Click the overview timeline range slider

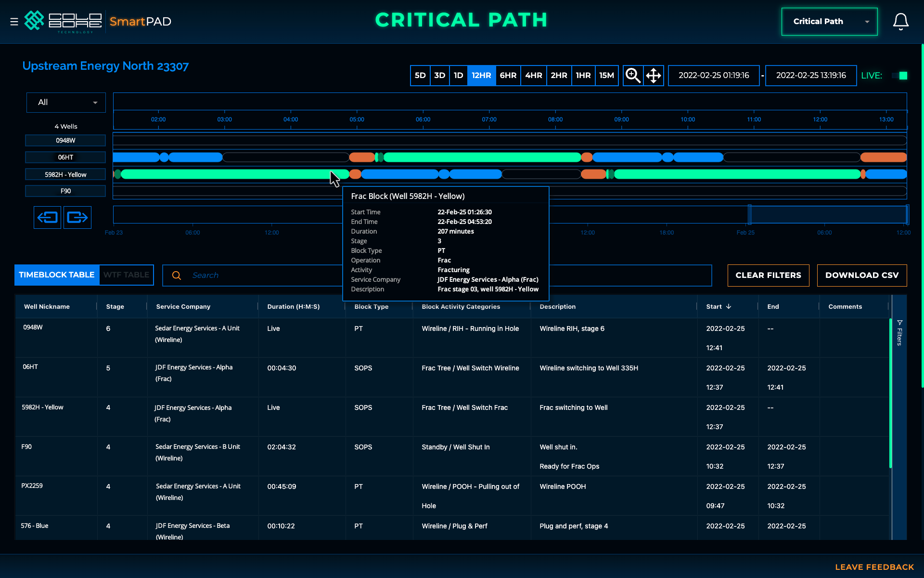[828, 215]
